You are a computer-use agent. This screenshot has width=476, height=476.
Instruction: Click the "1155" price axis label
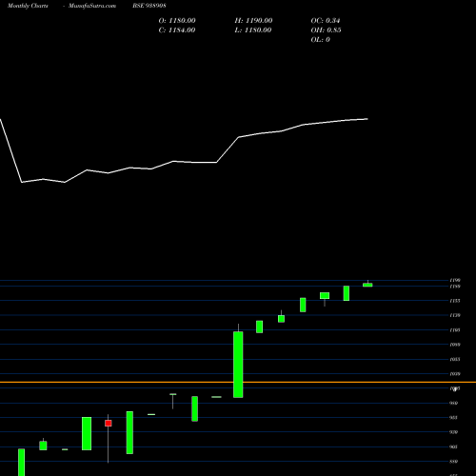[x=455, y=301]
